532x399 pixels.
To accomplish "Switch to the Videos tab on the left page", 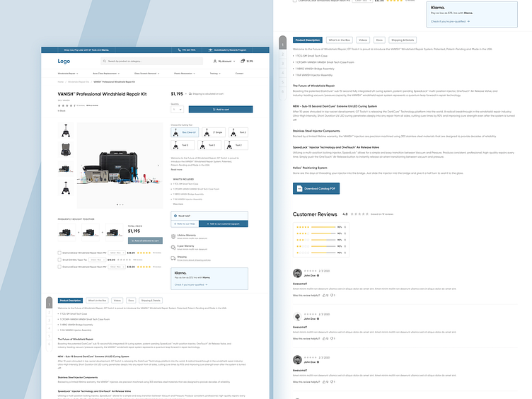I will [x=117, y=301].
